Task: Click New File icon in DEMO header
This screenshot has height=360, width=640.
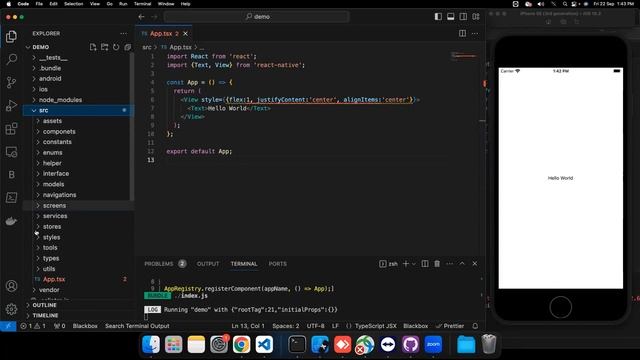Action: [x=93, y=47]
